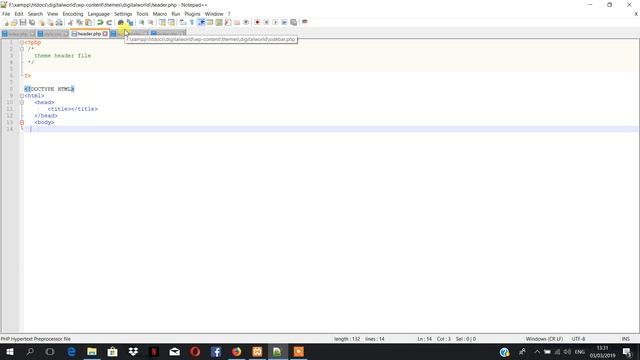Open Folder as Workspace icon
The width and height of the screenshot is (640, 360).
(237, 22)
